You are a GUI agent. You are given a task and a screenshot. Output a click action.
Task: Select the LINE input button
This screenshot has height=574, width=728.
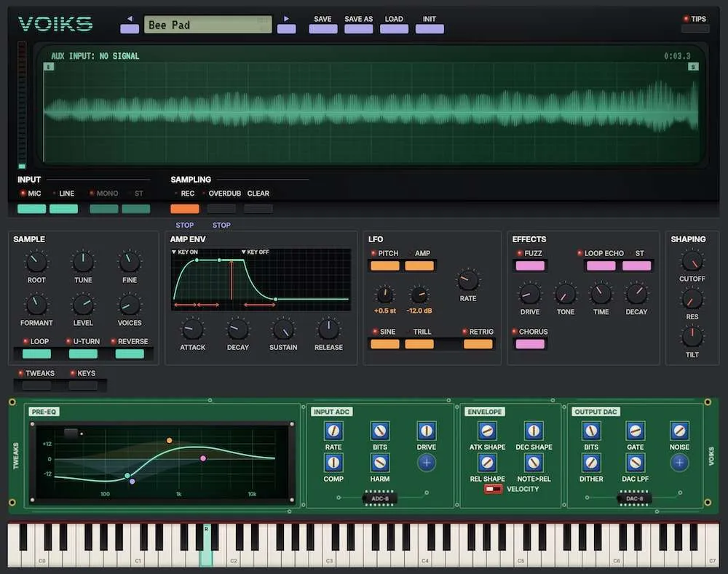[63, 209]
